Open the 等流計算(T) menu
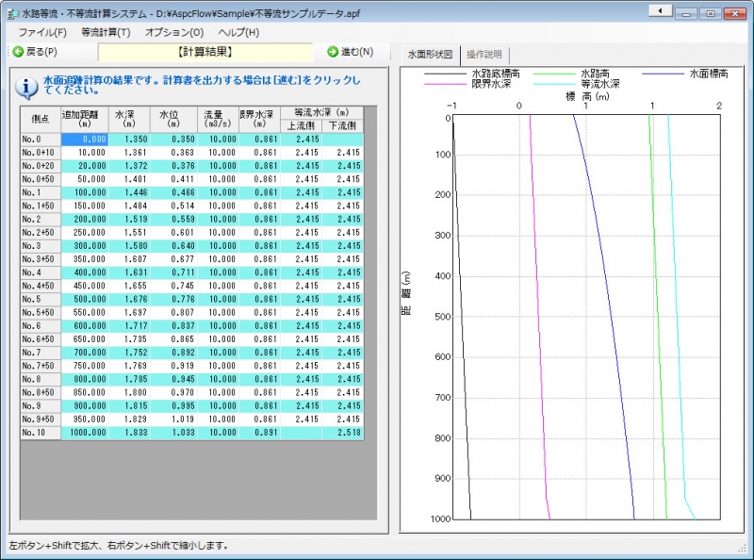 tap(106, 32)
